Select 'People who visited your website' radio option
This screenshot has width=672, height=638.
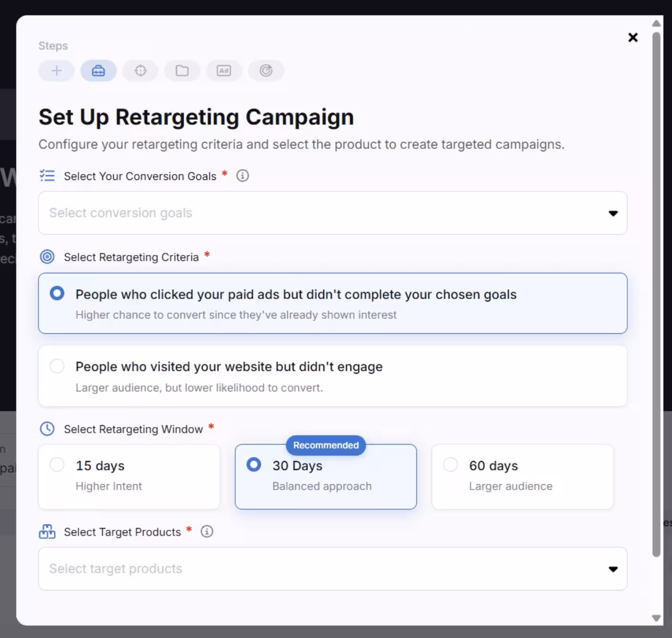pyautogui.click(x=333, y=376)
